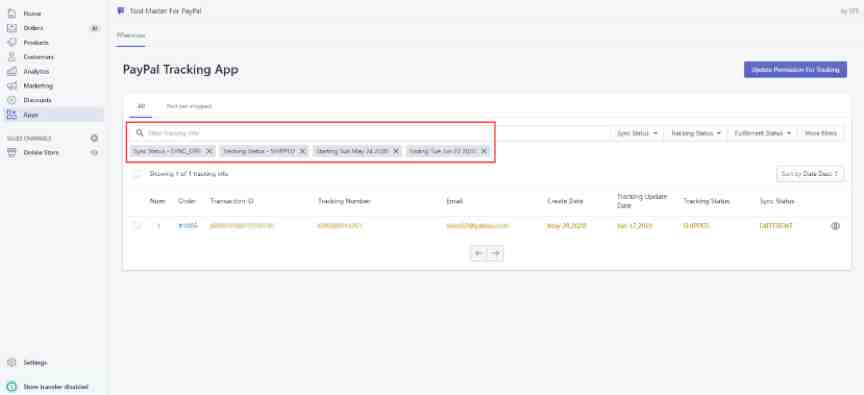Open the Sort by Date Desc dropdown

tap(809, 174)
